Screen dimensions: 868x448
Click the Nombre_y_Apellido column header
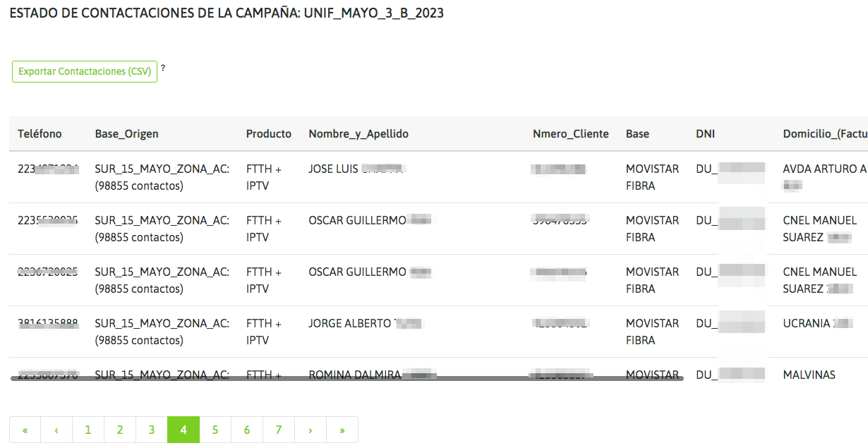coord(358,134)
